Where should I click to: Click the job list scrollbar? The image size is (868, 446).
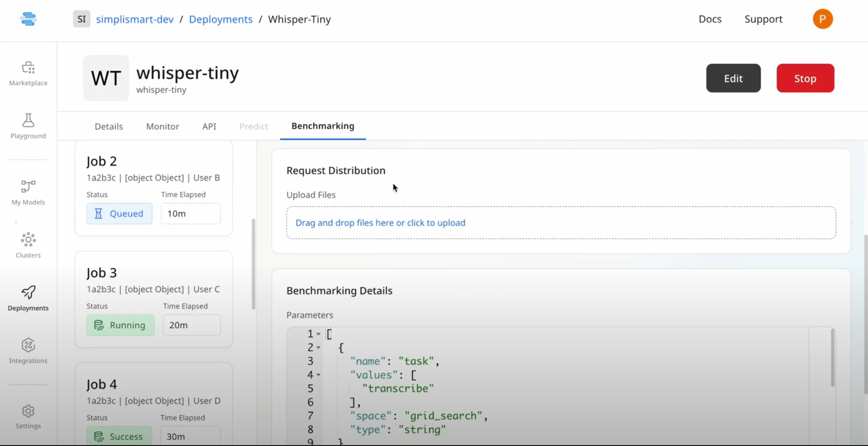pyautogui.click(x=254, y=264)
